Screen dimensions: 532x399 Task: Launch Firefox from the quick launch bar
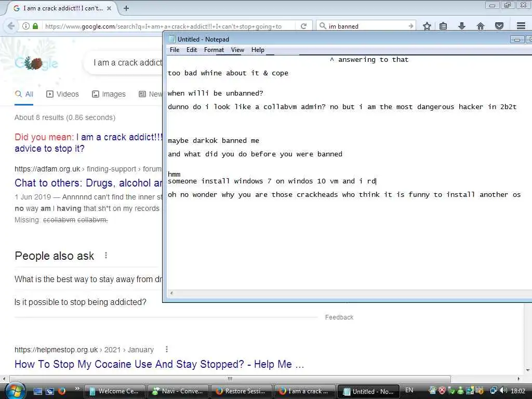coord(62,391)
